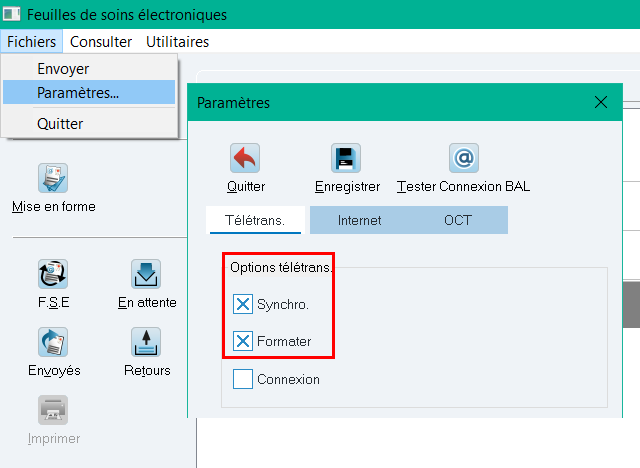Switch to the Internet tab
Viewport: 640px width, 468px height.
[359, 220]
